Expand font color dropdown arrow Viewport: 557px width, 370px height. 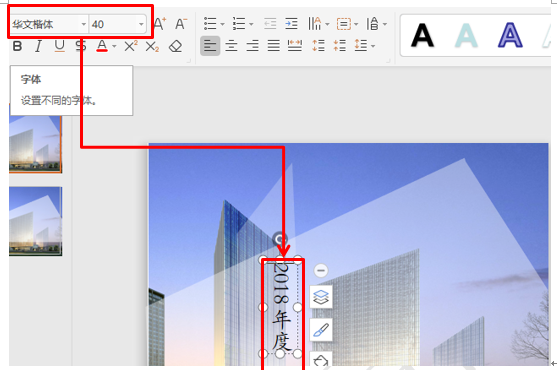coord(114,46)
